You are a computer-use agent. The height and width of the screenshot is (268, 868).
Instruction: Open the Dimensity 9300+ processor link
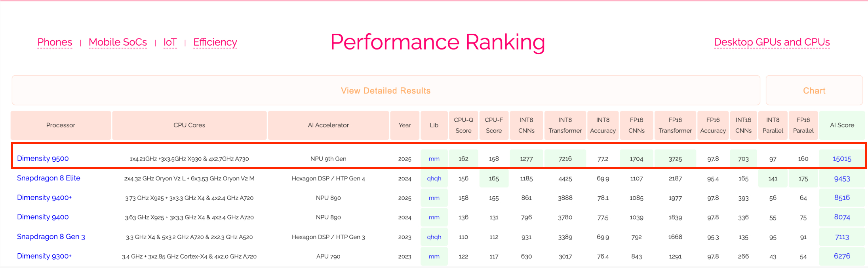coord(44,256)
